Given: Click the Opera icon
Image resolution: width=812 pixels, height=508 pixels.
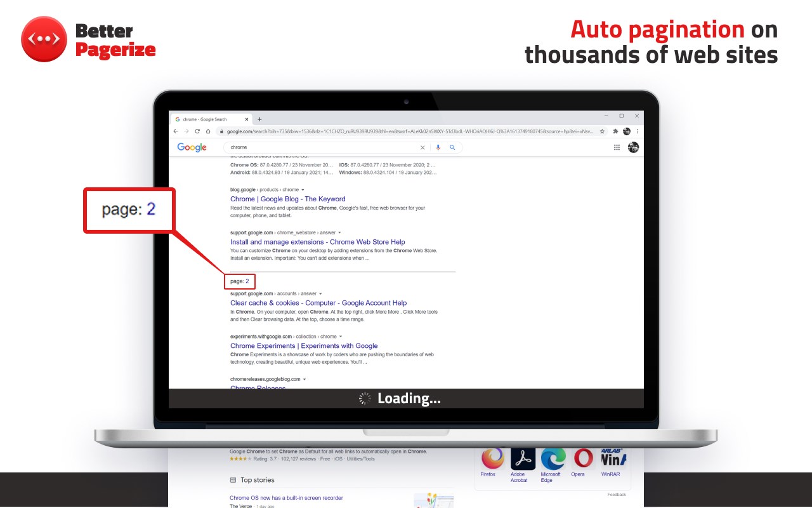Looking at the screenshot, I should tap(583, 458).
